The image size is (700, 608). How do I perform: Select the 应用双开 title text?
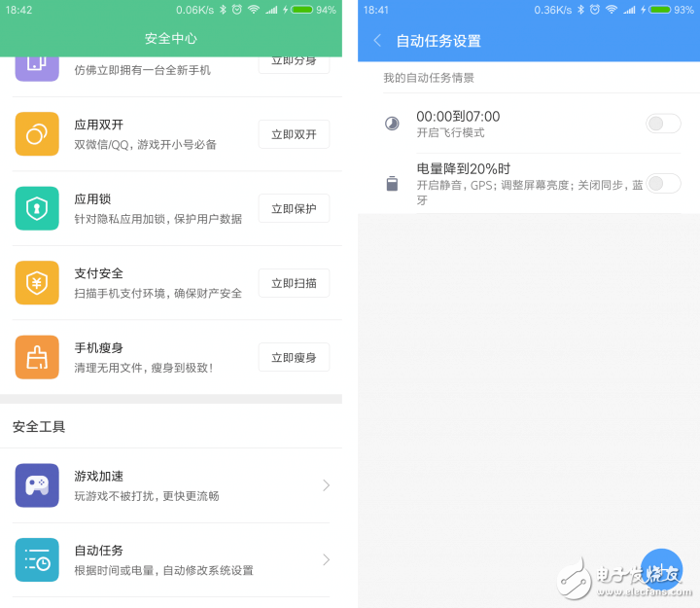98,125
